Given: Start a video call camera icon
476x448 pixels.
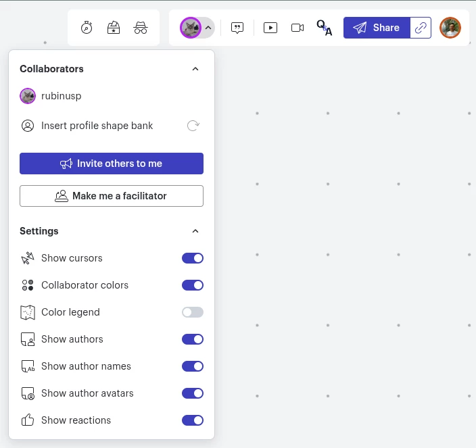Looking at the screenshot, I should point(297,28).
